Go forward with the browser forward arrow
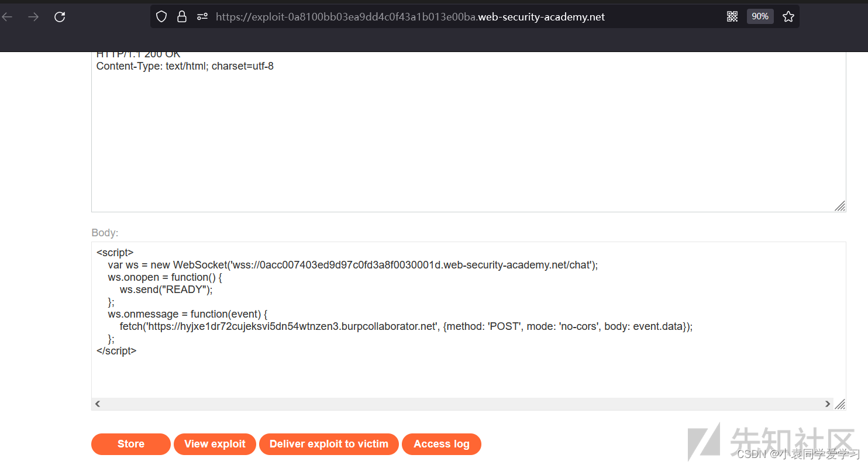The width and height of the screenshot is (868, 465). tap(33, 17)
